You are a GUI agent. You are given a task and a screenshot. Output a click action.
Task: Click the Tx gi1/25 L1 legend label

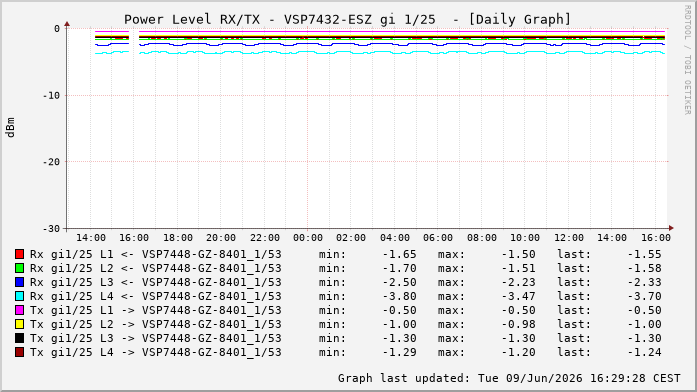pos(156,310)
